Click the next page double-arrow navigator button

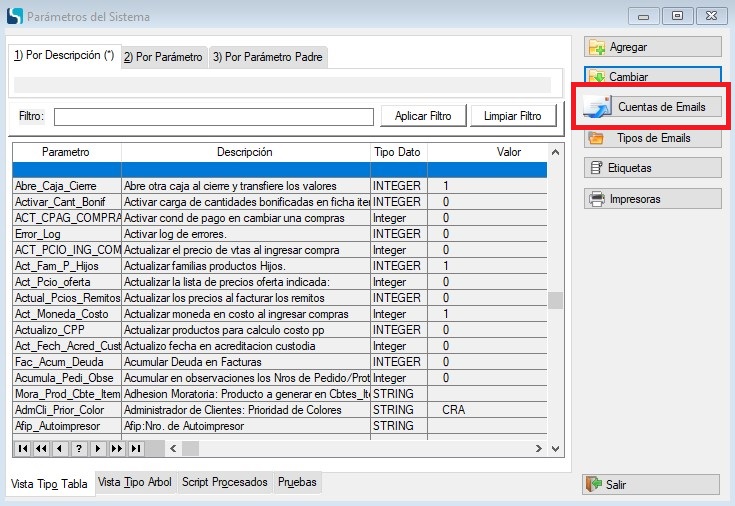(117, 448)
